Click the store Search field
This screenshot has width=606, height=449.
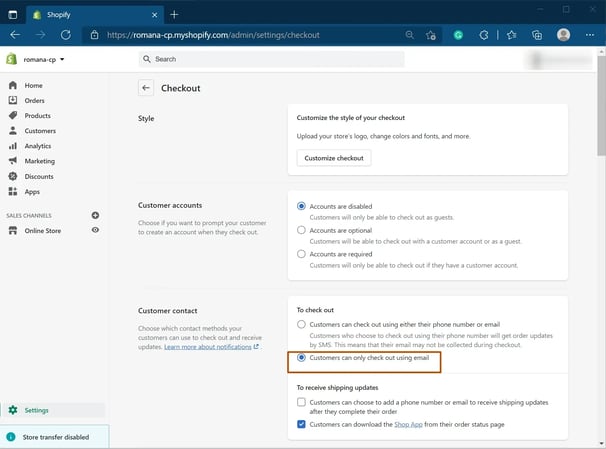pos(271,59)
